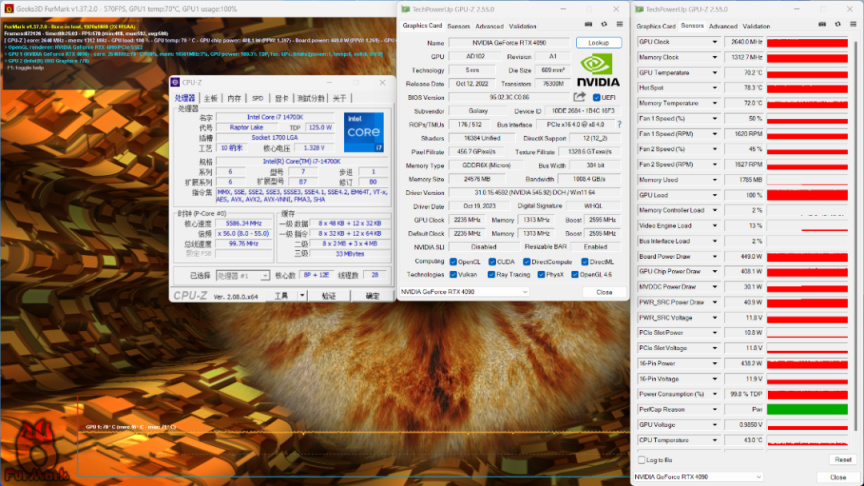The height and width of the screenshot is (486, 864).
Task: Open the GPU Load sensor dropdown
Action: click(715, 195)
